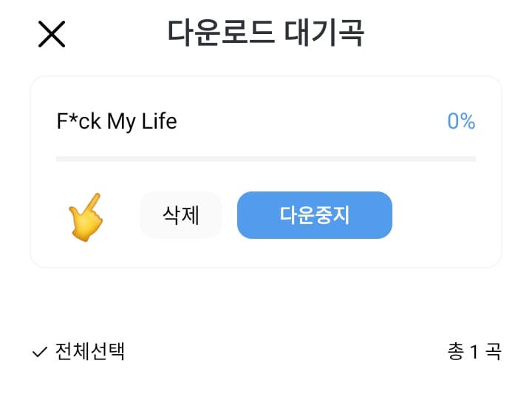Click the left end of the progress bar
Image resolution: width=532 pixels, height=397 pixels.
(x=61, y=159)
